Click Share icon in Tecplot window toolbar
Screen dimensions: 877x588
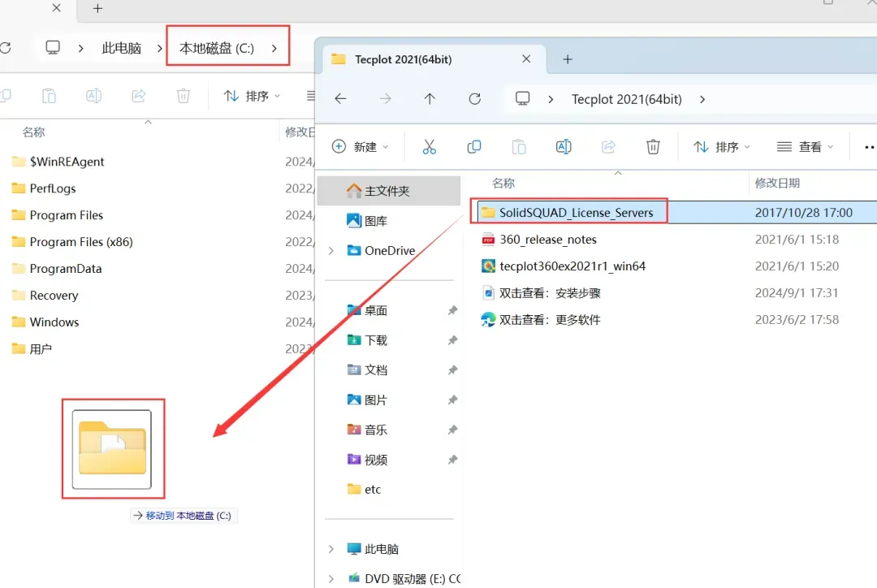click(608, 147)
